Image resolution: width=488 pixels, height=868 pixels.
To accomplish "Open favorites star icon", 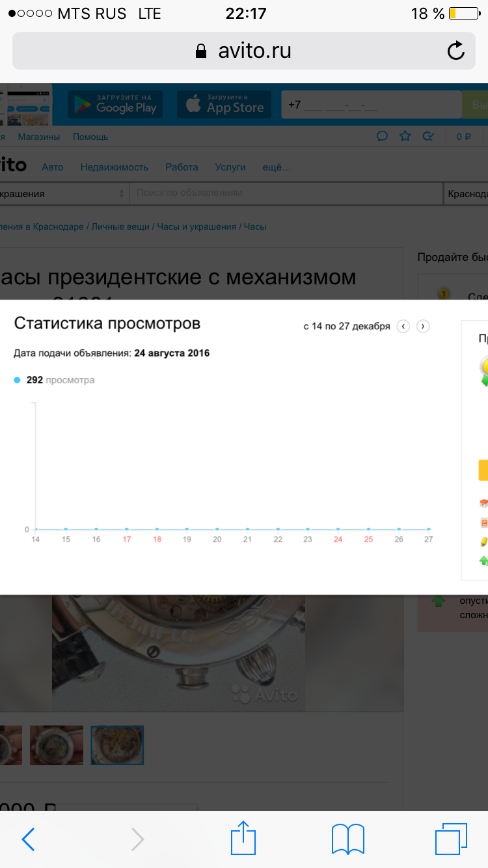I will 405,136.
